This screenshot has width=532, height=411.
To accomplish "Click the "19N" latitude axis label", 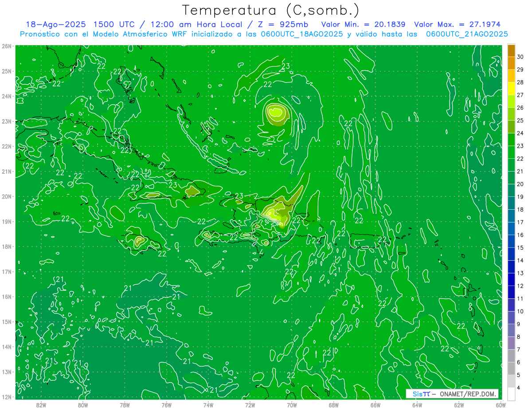I will pyautogui.click(x=7, y=221).
